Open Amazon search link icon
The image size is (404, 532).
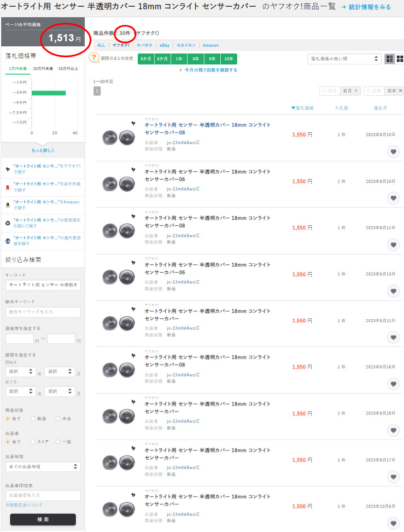8,205
